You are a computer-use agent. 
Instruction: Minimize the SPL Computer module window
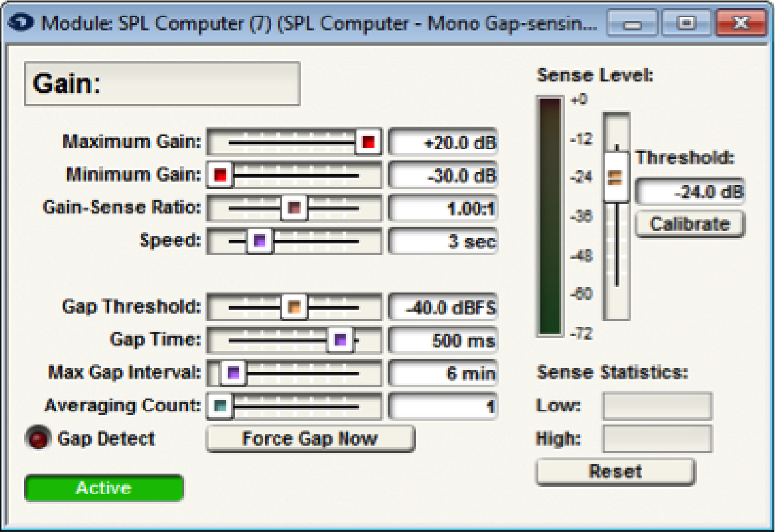point(633,23)
